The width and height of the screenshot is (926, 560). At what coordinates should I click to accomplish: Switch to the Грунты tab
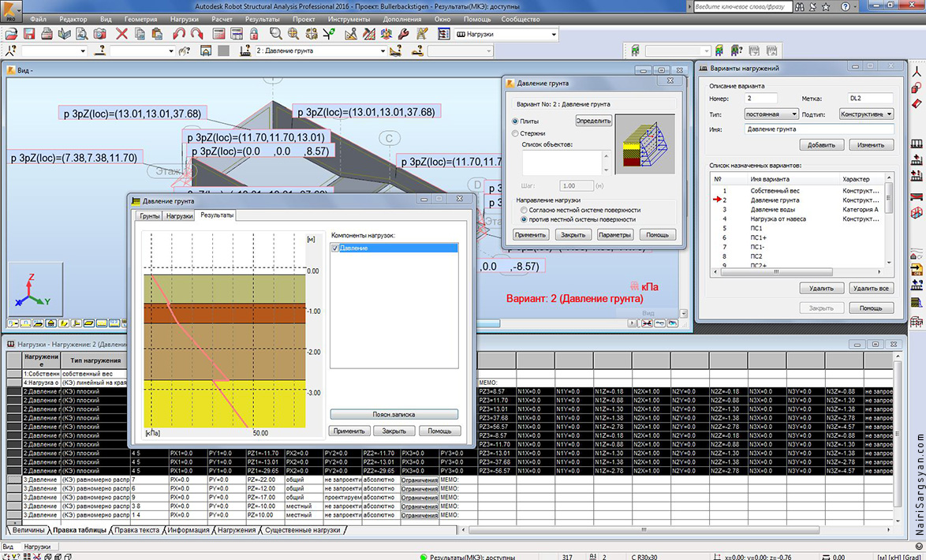click(149, 215)
